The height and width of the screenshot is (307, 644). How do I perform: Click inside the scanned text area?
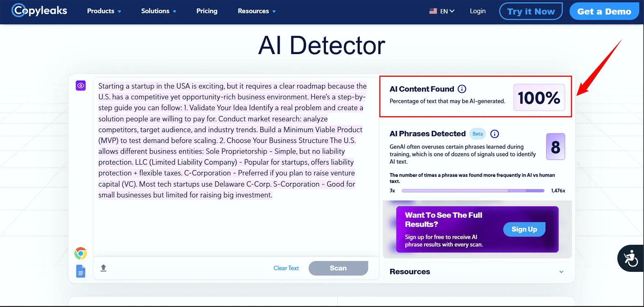click(234, 227)
